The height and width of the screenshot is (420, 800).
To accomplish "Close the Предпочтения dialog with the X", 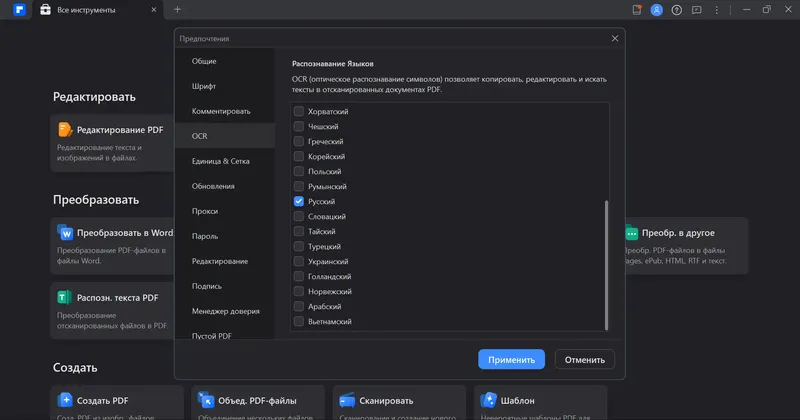I will (615, 38).
